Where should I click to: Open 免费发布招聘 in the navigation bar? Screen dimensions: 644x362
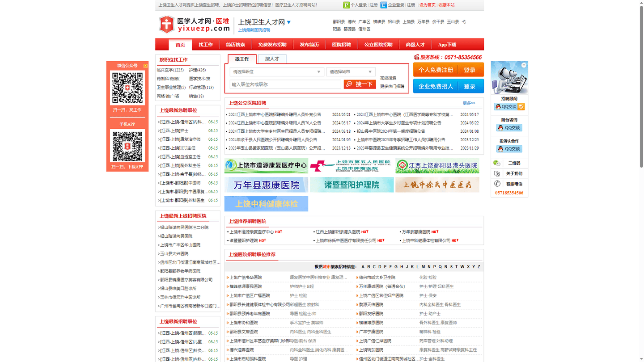[x=272, y=45]
